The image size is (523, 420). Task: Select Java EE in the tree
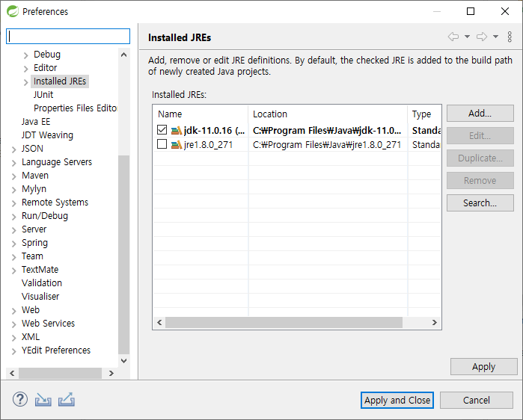point(36,122)
